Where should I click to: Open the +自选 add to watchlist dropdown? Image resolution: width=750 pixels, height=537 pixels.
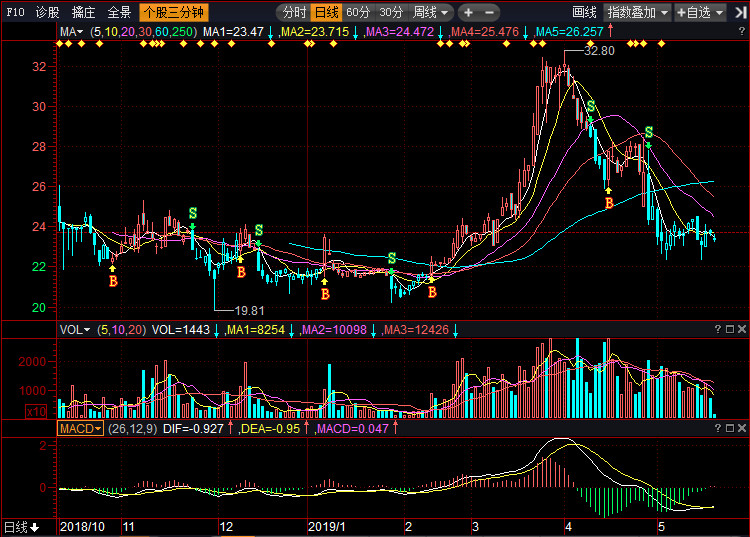(700, 12)
